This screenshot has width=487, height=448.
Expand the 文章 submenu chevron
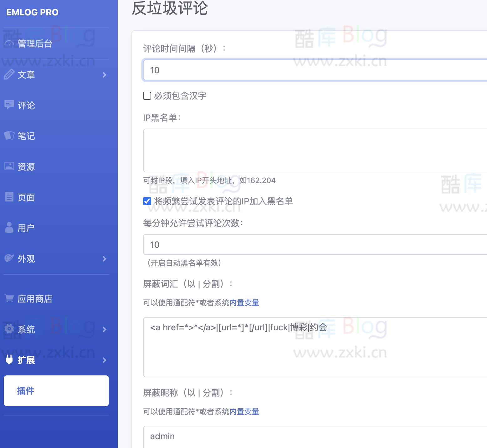104,75
